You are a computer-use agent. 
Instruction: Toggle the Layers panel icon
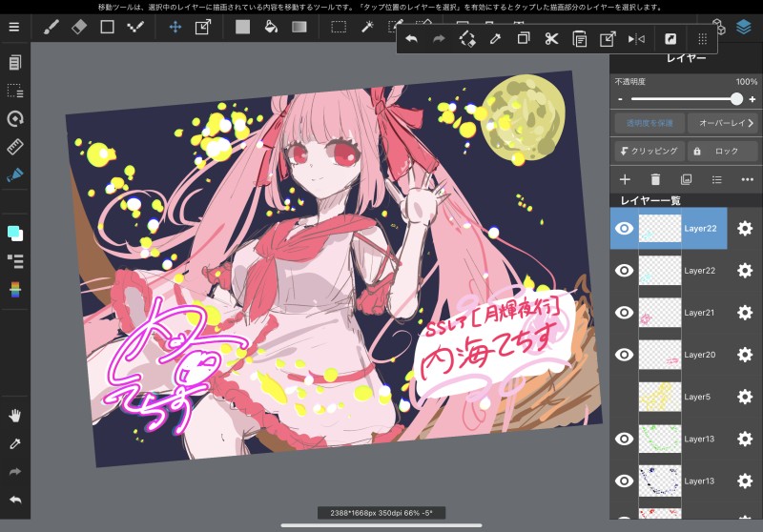744,28
